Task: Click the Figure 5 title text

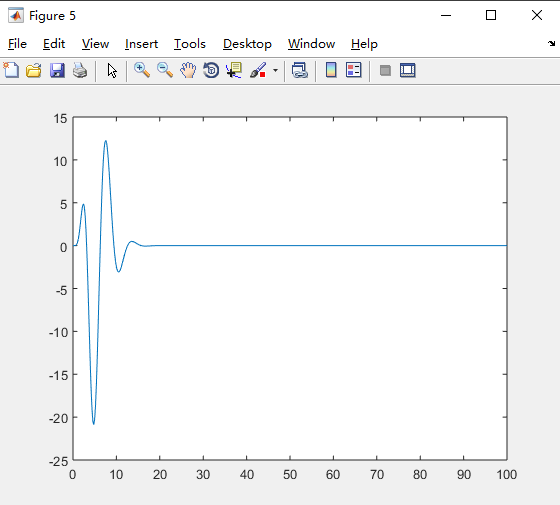Action: 52,16
